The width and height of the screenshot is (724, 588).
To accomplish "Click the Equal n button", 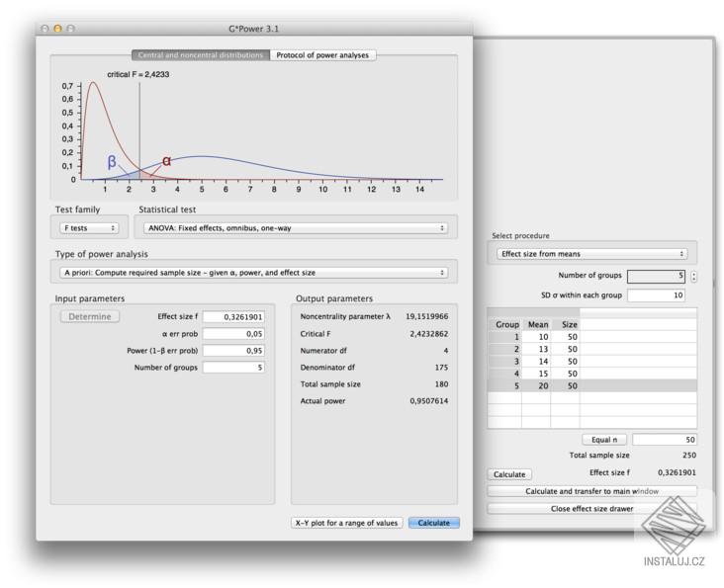I will point(604,440).
